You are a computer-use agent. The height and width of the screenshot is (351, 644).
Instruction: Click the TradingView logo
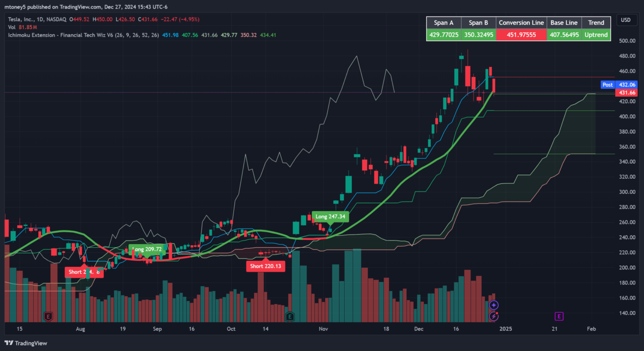[26, 343]
